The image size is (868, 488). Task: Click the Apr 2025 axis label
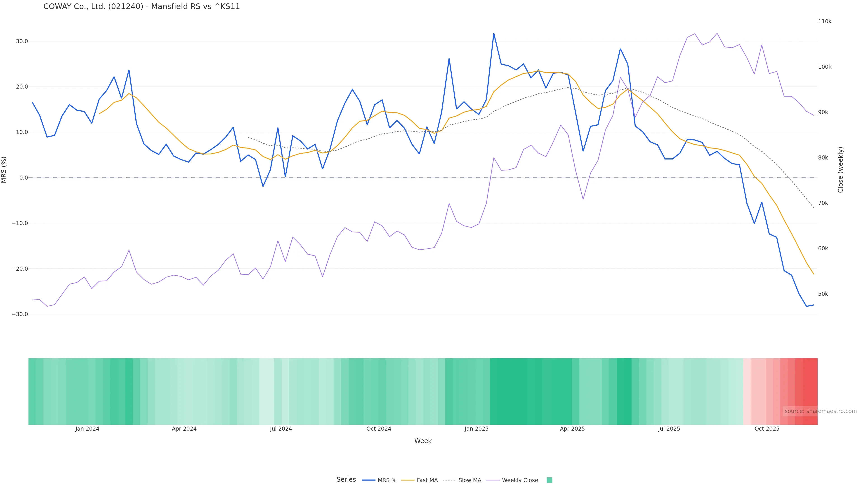[572, 429]
